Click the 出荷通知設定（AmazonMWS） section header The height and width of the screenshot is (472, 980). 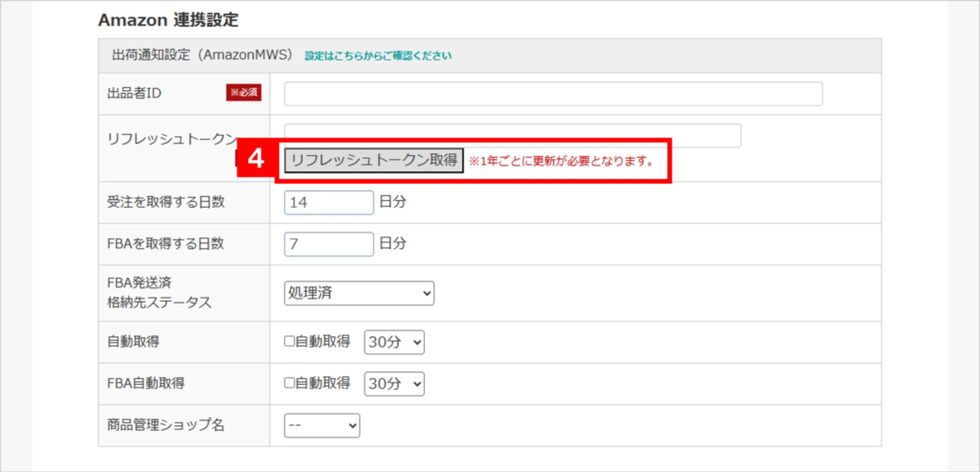(x=200, y=56)
